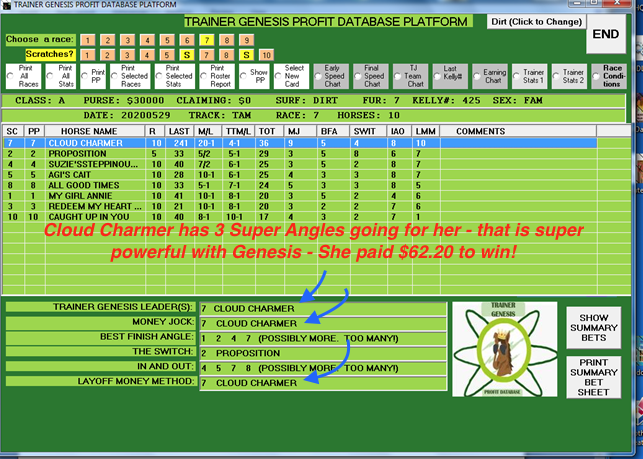
Task: Open TJ Team Chart
Action: (410, 76)
